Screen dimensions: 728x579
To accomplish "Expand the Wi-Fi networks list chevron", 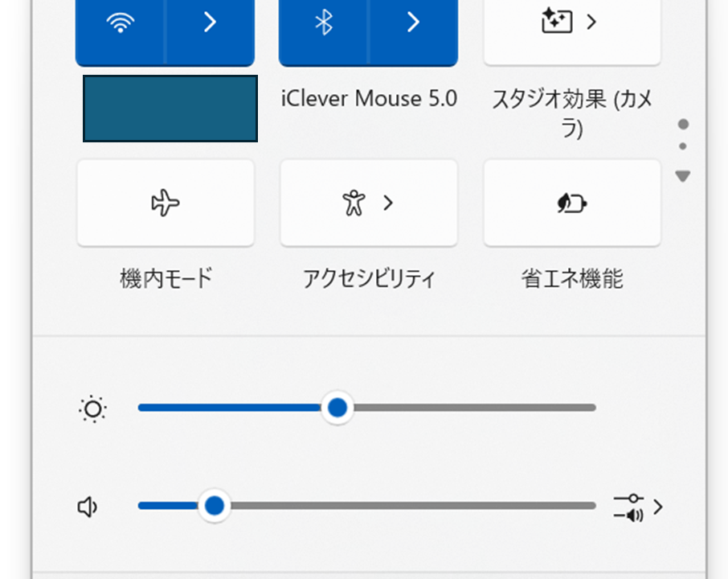I will click(x=210, y=24).
